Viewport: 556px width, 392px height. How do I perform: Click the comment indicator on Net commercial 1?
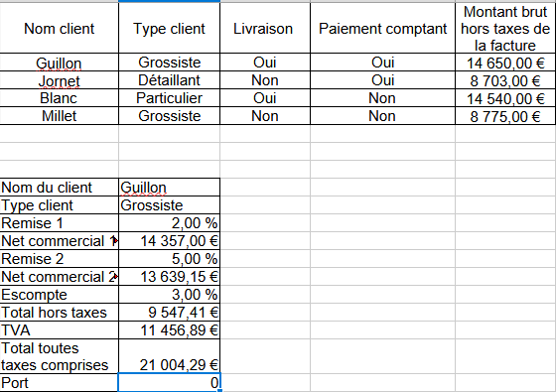click(115, 240)
